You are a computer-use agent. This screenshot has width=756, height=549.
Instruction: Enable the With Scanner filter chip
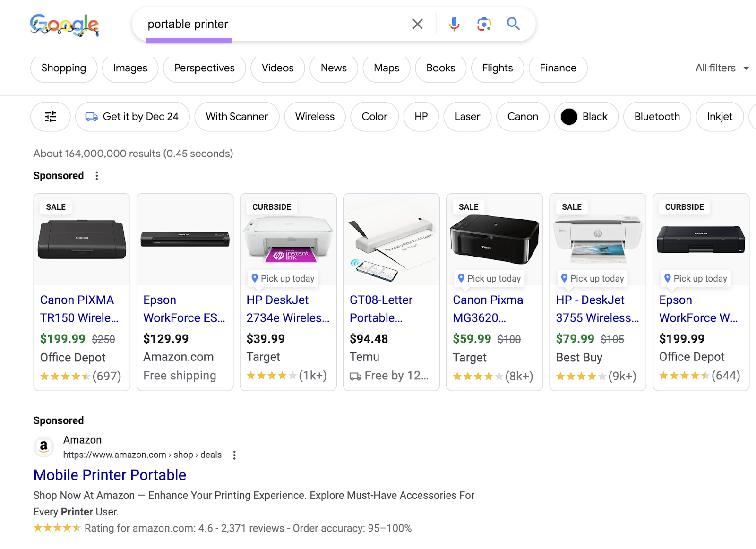pos(237,117)
